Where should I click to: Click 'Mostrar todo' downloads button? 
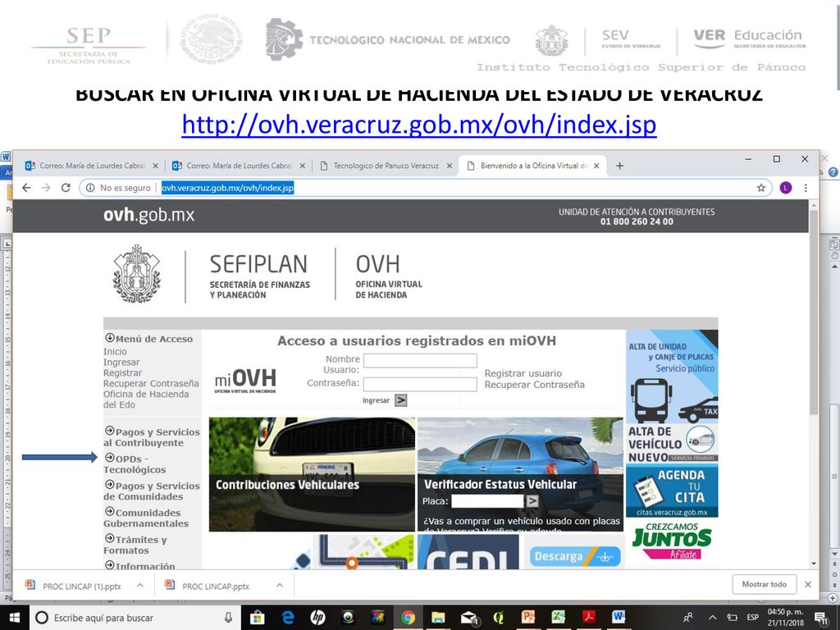pyautogui.click(x=765, y=584)
